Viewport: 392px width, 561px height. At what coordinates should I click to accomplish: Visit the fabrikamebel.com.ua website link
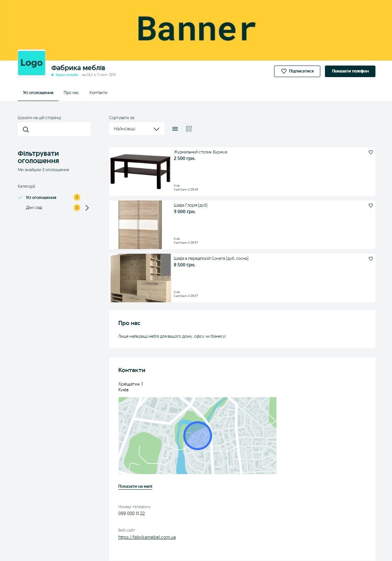point(147,537)
